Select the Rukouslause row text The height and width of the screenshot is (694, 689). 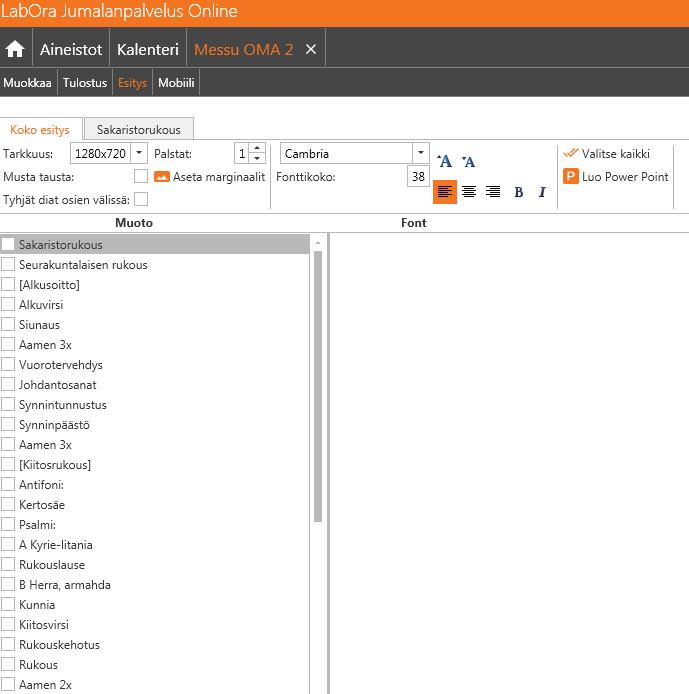(x=52, y=565)
